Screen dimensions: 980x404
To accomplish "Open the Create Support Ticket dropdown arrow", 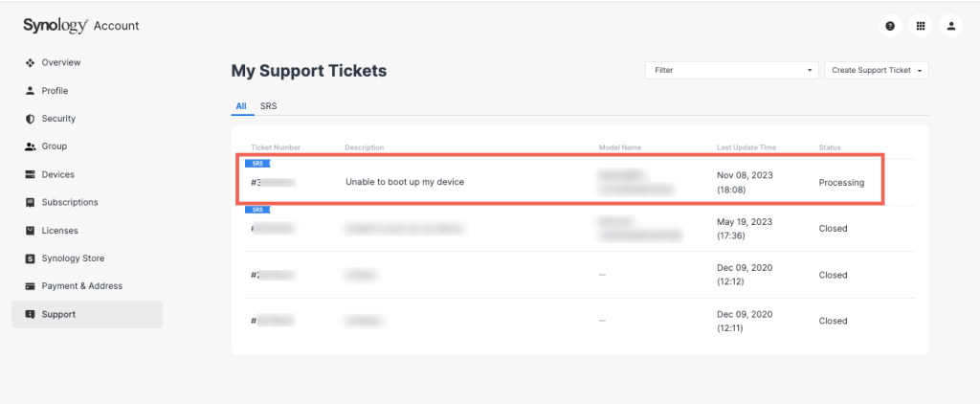I will tap(920, 71).
